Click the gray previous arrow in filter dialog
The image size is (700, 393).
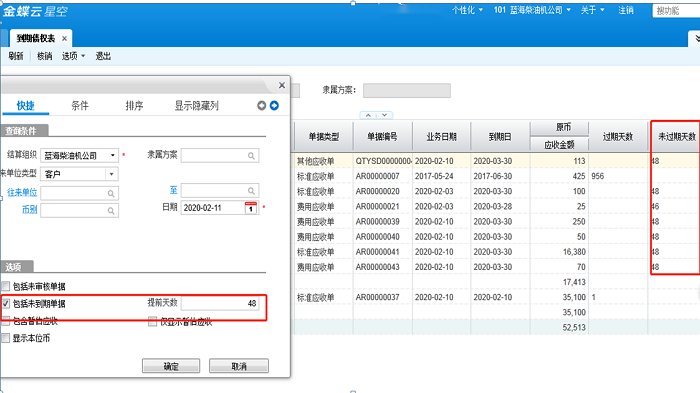pos(262,105)
